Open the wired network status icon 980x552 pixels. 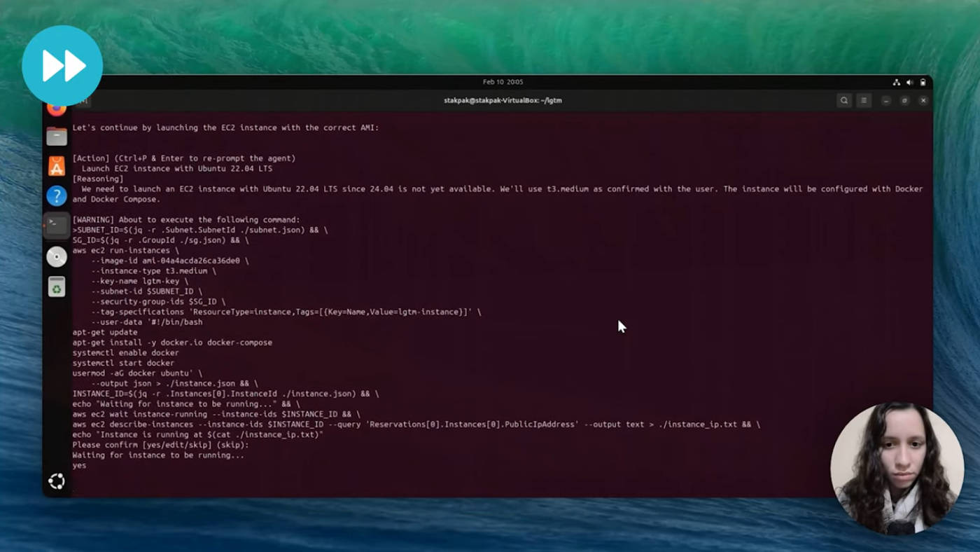click(x=896, y=82)
